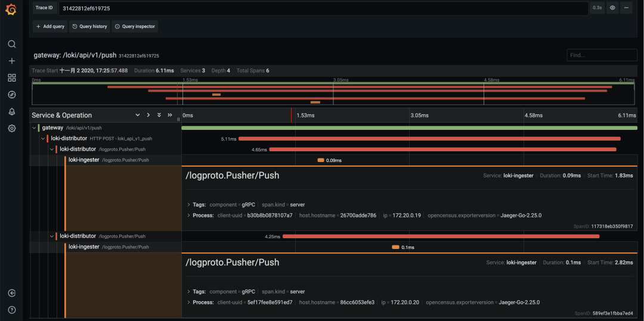Click the 3.05ms timeline tick label
Viewport: 644px width, 321px height.
point(419,116)
